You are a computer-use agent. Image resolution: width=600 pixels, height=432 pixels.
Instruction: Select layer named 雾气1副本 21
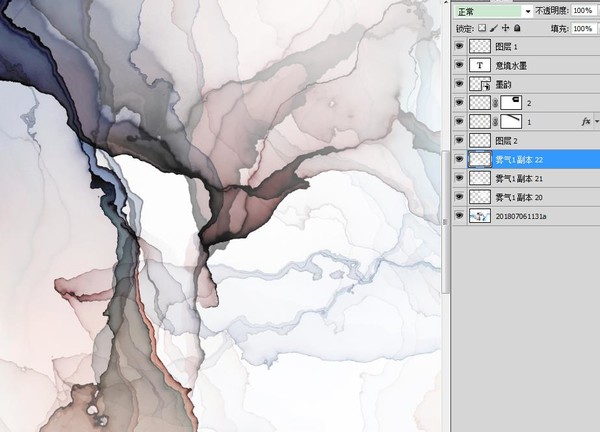coord(519,178)
